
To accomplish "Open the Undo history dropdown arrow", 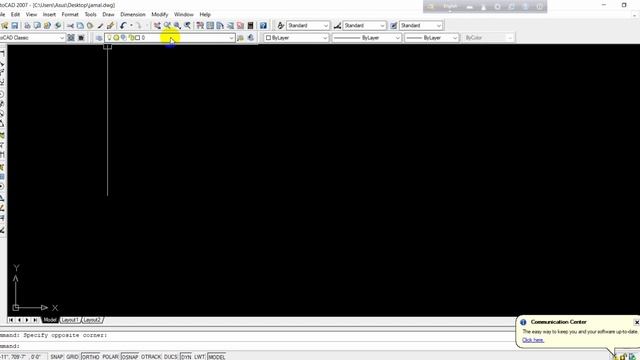I will click(x=131, y=25).
